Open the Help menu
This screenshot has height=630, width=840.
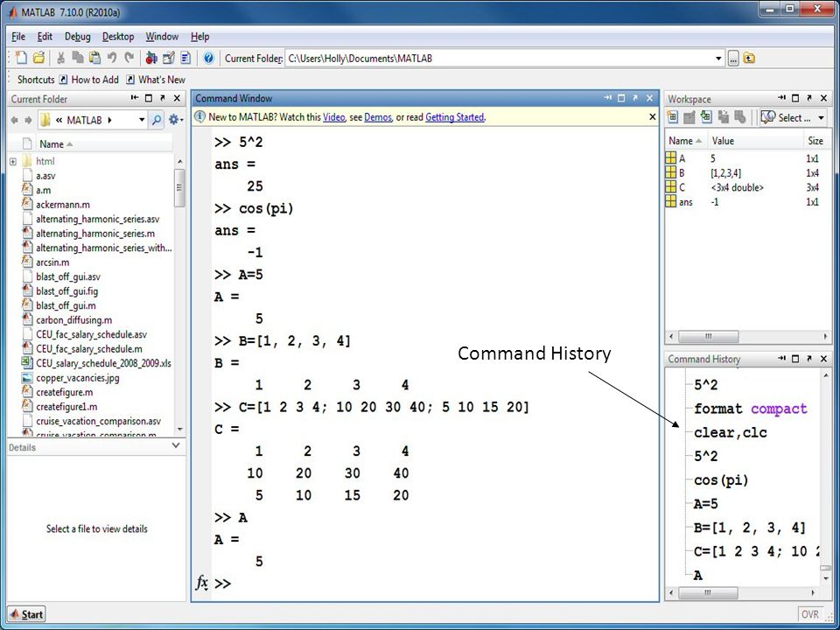point(199,37)
